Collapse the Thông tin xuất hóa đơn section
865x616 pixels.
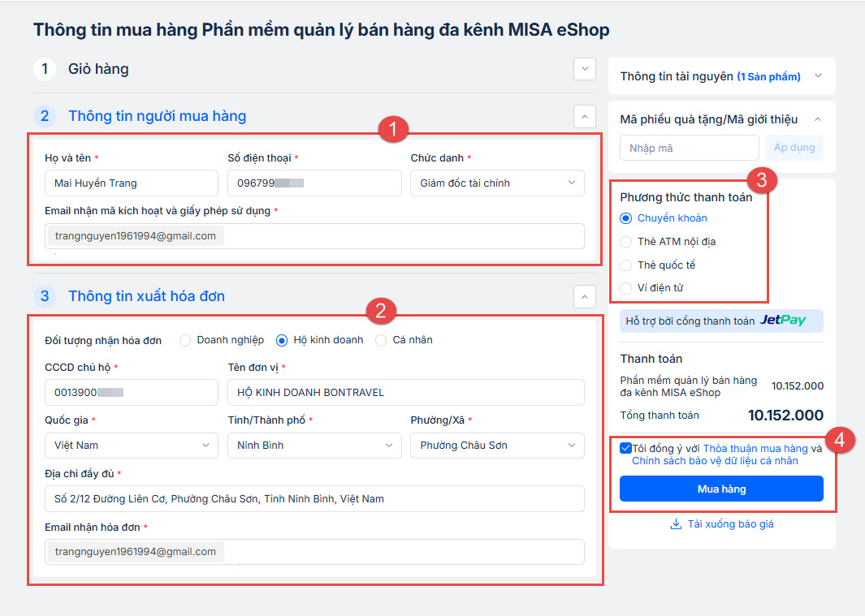coord(584,297)
